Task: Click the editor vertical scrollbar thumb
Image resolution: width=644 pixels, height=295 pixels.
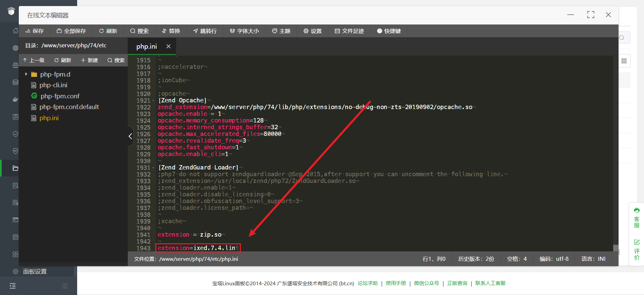Action: [615, 248]
